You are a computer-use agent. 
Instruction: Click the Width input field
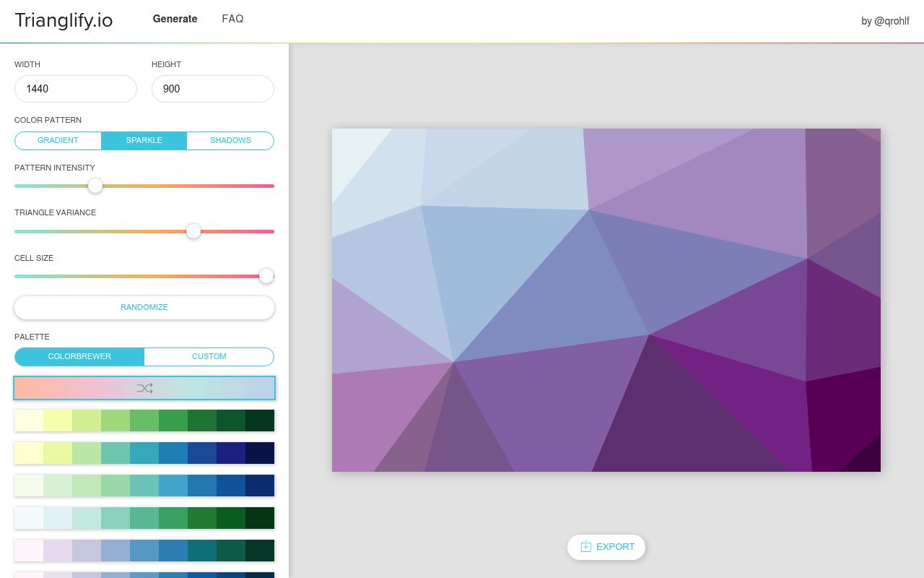(76, 89)
